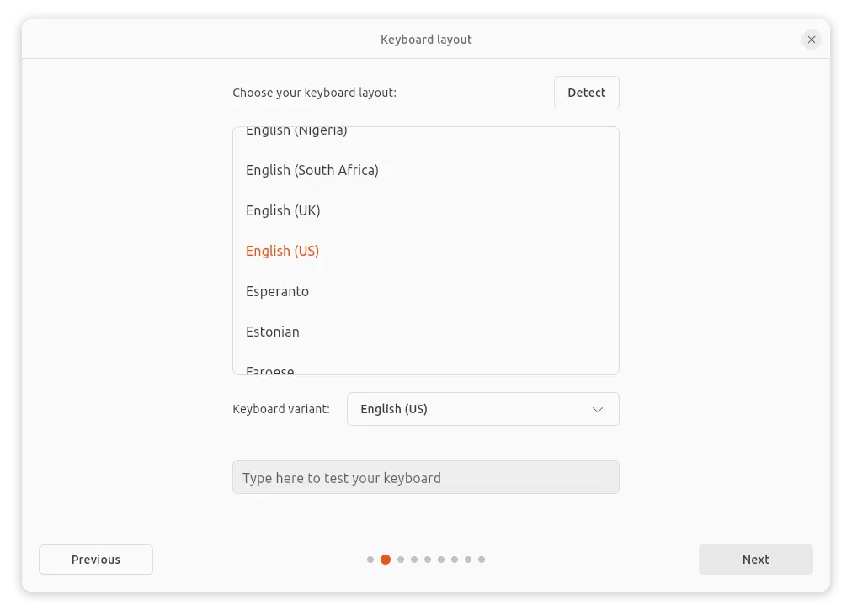Pick the highlighted English (US) layout
The image size is (852, 616).
282,251
